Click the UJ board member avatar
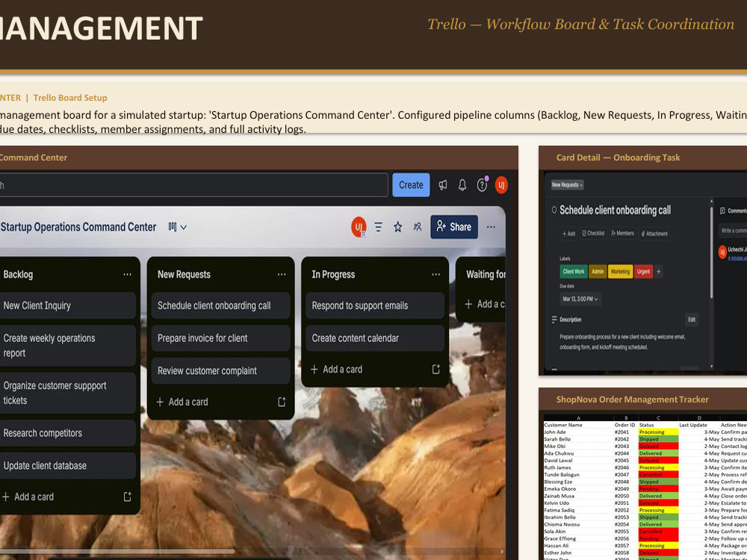The height and width of the screenshot is (560, 747). [x=359, y=227]
